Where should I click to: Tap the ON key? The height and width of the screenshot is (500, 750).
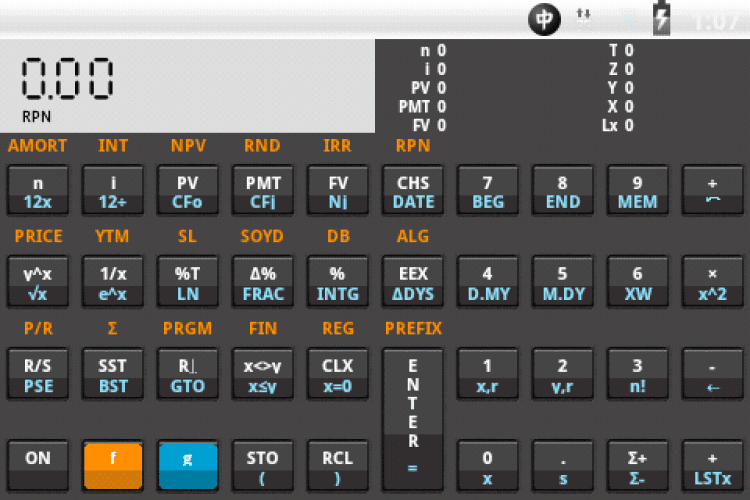38,466
